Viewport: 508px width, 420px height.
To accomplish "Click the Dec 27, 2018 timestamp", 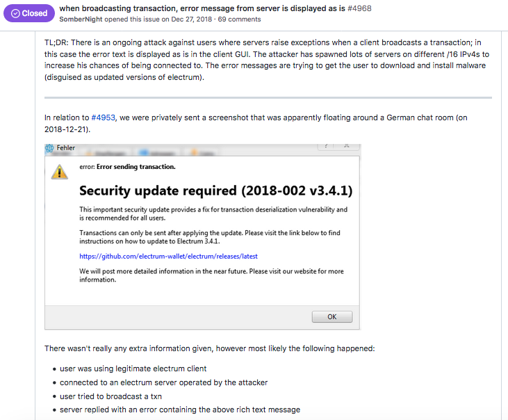I will pyautogui.click(x=192, y=19).
